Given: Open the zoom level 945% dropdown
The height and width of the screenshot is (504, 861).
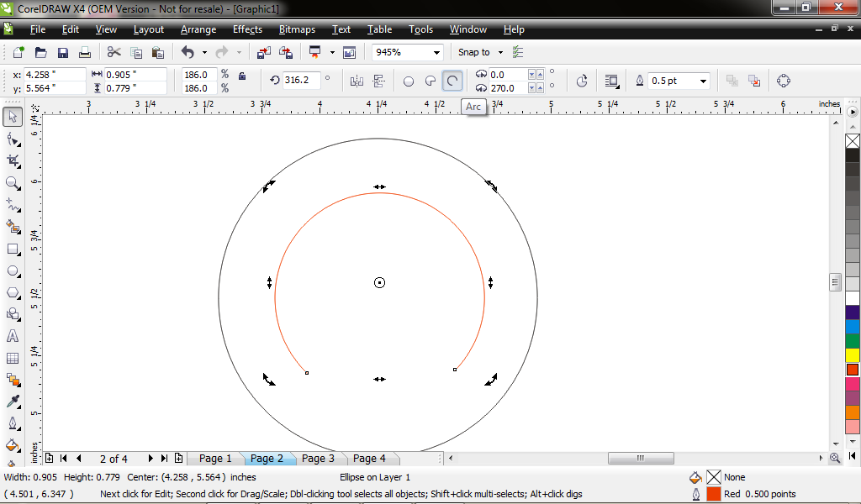Looking at the screenshot, I should point(436,52).
